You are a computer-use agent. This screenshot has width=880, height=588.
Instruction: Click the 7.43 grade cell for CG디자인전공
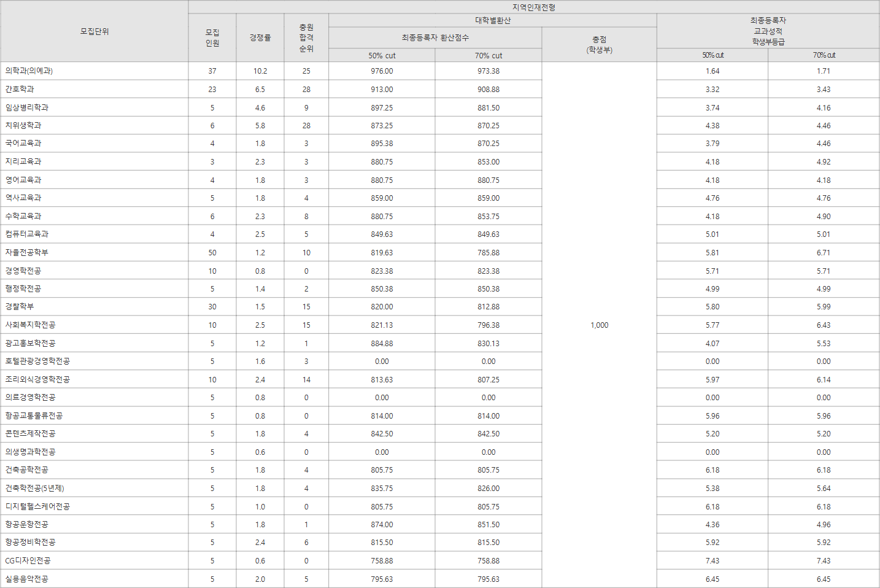[x=712, y=560]
